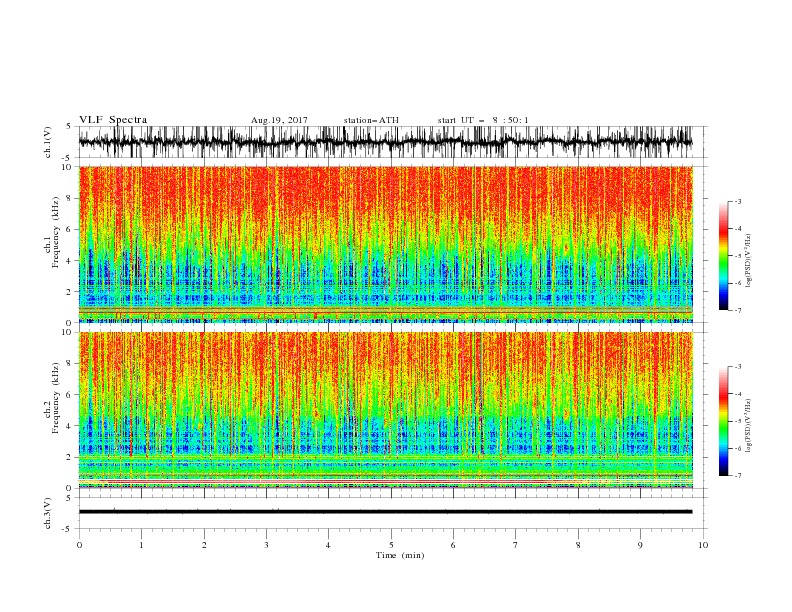The width and height of the screenshot is (792, 612).
Task: Click the ch.2 spectrogram colorbar
Action: [x=723, y=421]
